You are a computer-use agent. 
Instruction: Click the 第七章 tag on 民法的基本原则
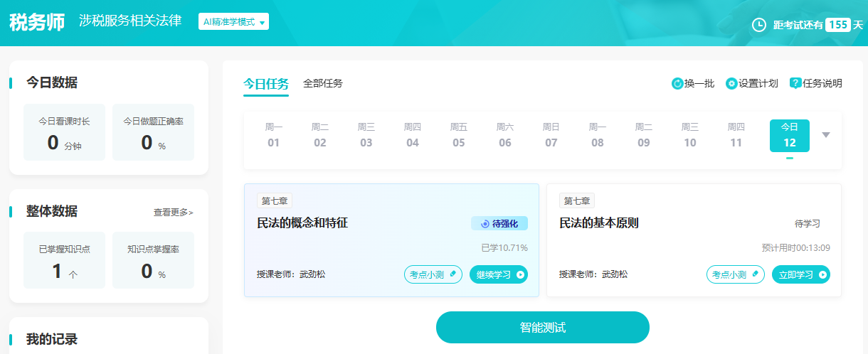coord(577,200)
